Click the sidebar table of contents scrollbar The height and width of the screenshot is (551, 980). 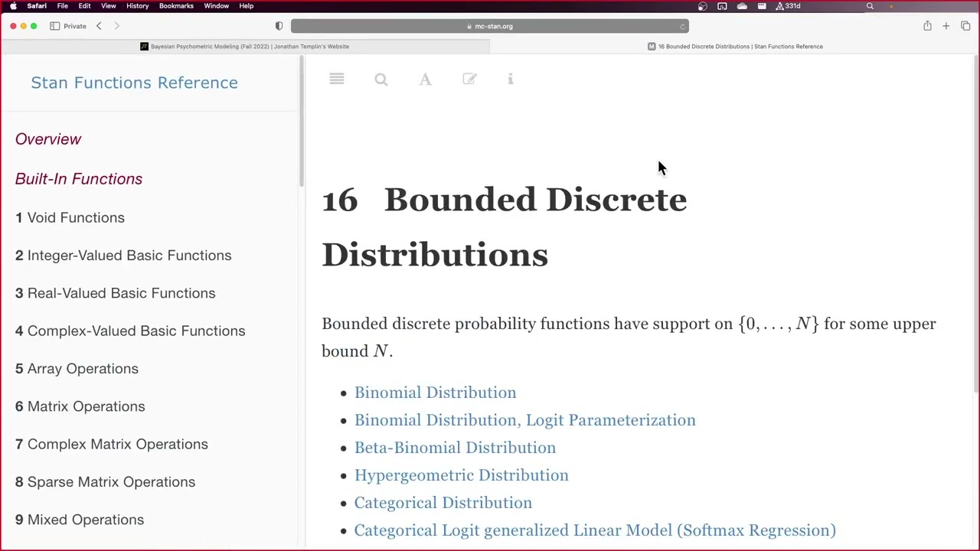point(301,122)
